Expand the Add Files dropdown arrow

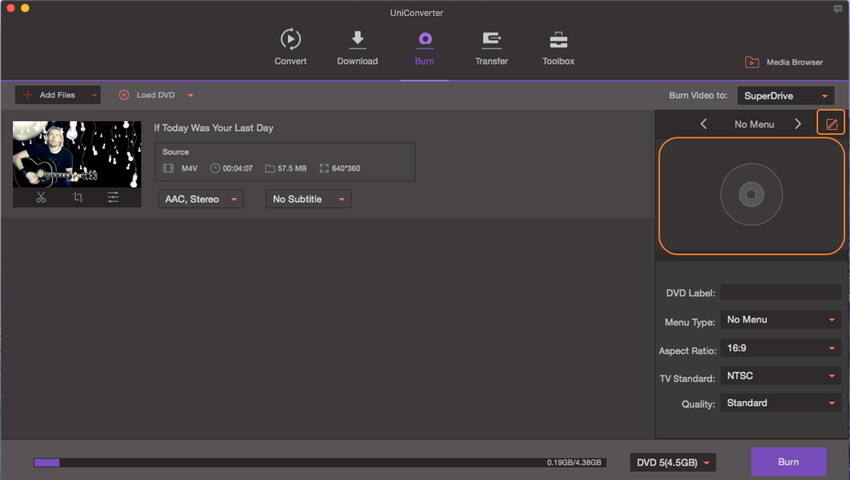tap(94, 95)
